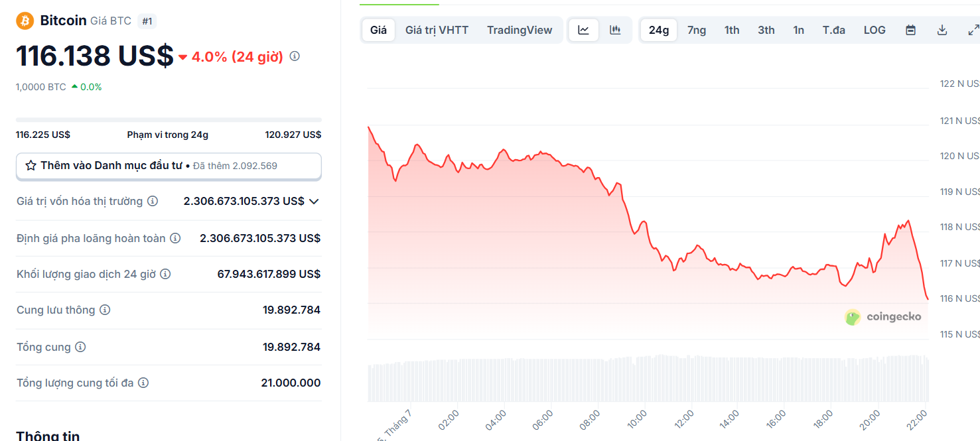Click info icon beside Khối lượng giao dịch 24 giờ
This screenshot has width=980, height=441.
pyautogui.click(x=165, y=274)
